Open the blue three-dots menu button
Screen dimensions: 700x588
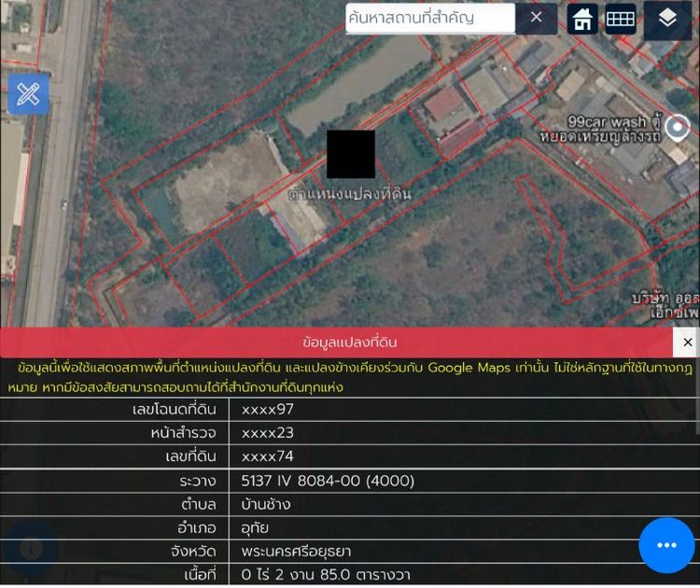click(x=666, y=545)
